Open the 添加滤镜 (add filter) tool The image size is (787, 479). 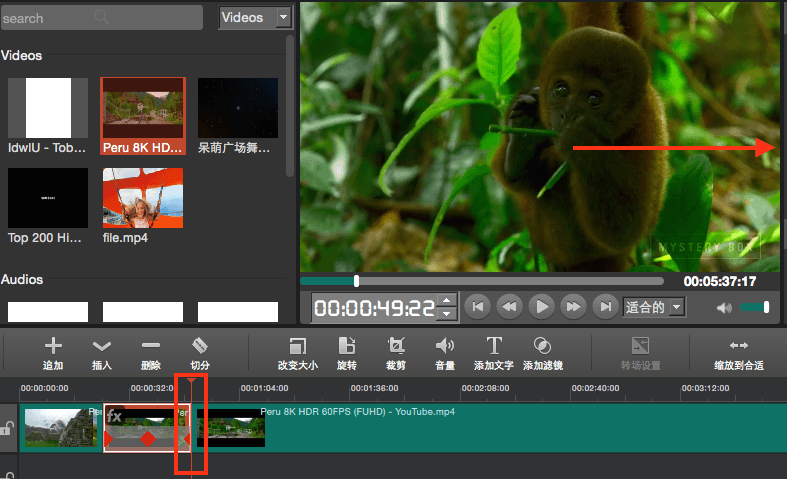click(543, 345)
